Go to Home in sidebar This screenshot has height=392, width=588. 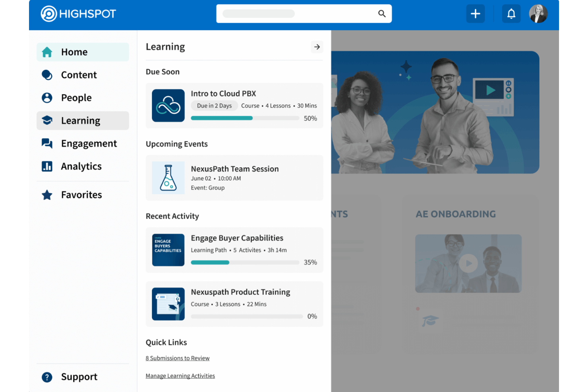(x=83, y=52)
